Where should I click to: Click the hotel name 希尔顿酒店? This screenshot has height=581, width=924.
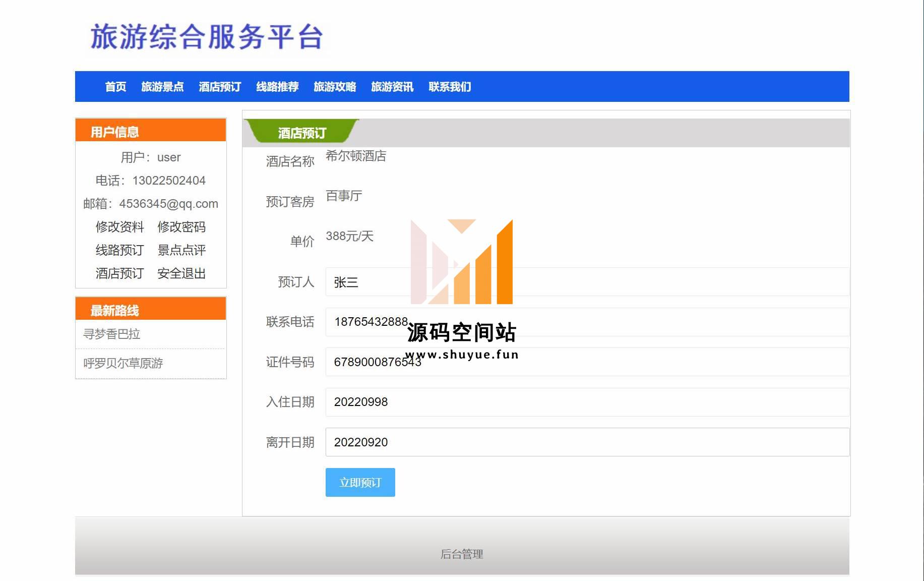click(356, 156)
